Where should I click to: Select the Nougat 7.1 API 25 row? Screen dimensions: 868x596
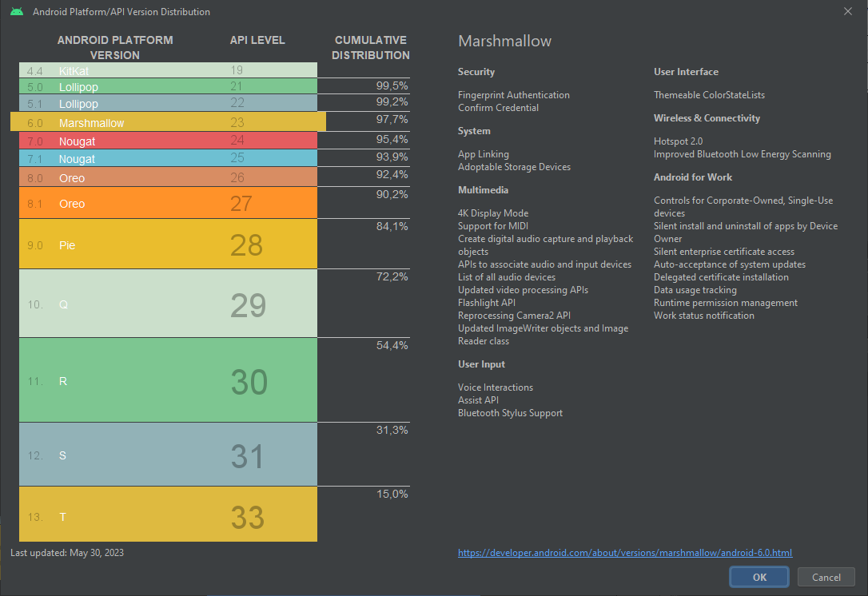(168, 159)
